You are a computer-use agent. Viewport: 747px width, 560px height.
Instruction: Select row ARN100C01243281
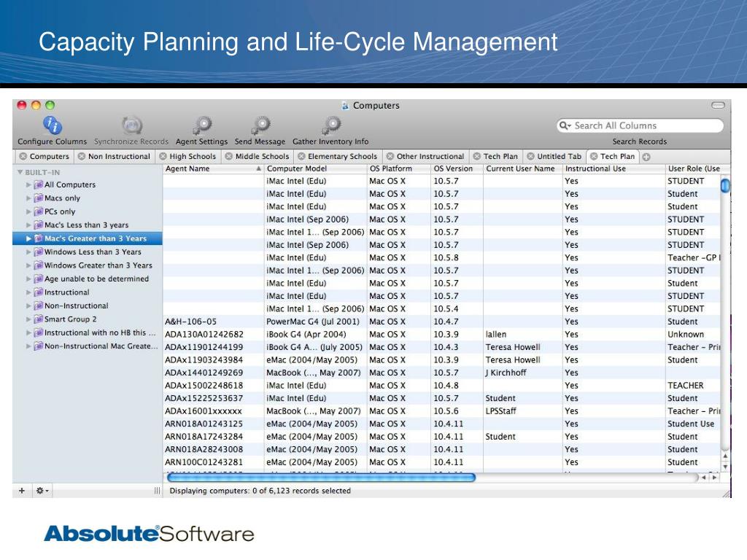pyautogui.click(x=441, y=462)
